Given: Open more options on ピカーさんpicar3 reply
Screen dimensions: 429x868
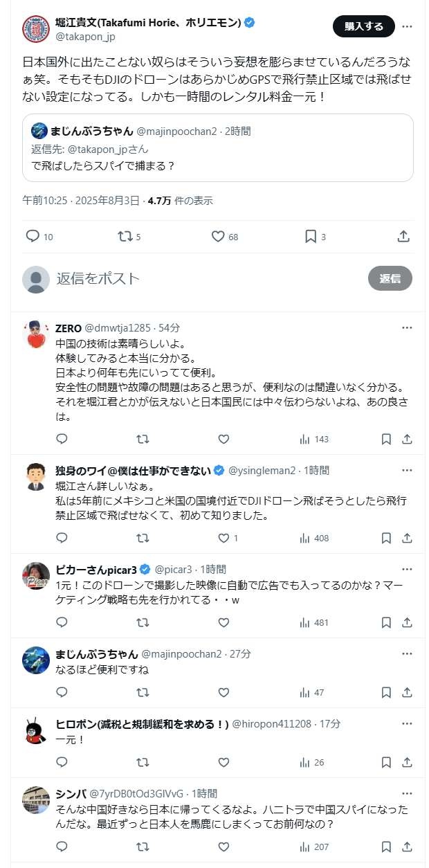Looking at the screenshot, I should [408, 569].
